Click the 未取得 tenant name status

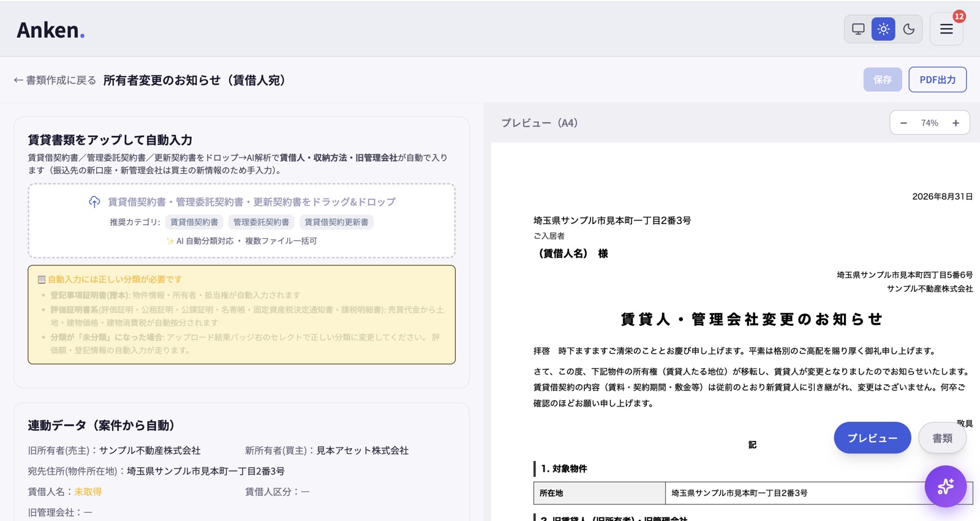(88, 492)
